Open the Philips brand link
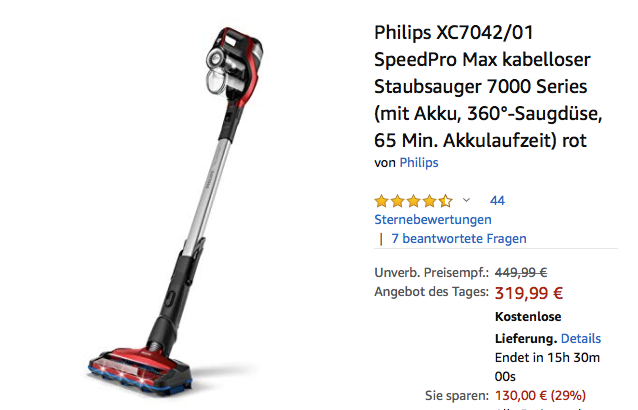This screenshot has height=410, width=638. pos(419,163)
